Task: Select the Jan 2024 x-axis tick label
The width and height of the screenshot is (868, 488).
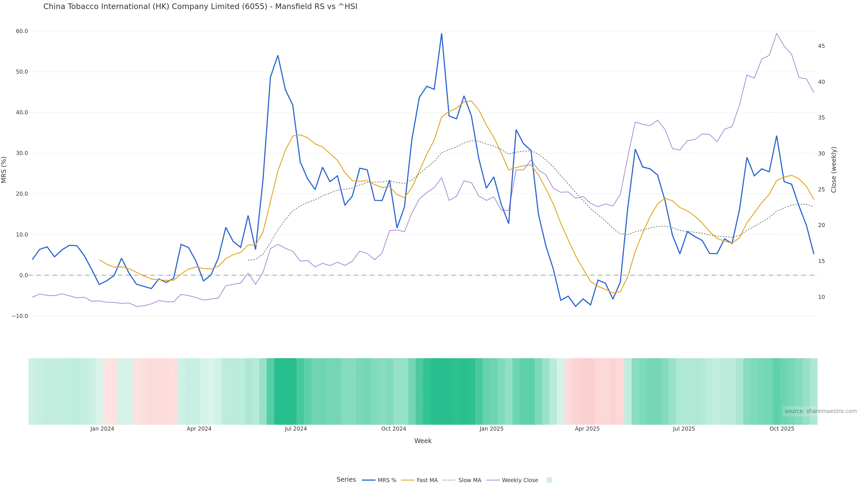Action: click(x=102, y=429)
